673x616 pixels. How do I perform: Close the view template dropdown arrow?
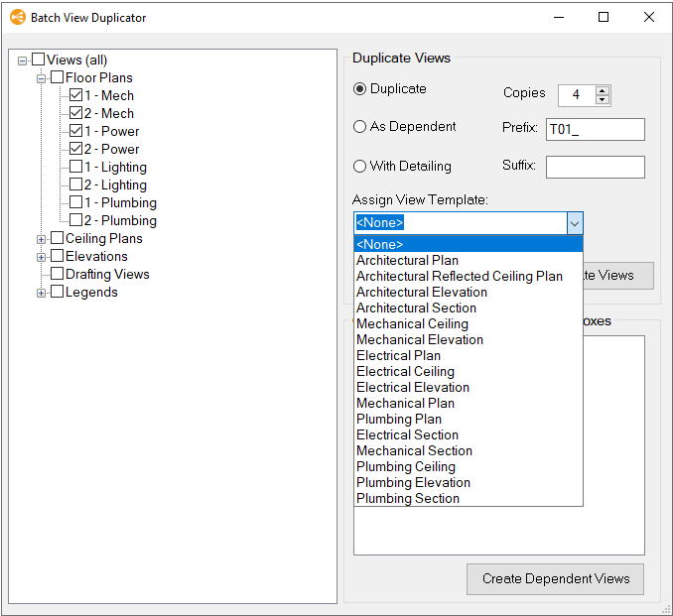[575, 223]
